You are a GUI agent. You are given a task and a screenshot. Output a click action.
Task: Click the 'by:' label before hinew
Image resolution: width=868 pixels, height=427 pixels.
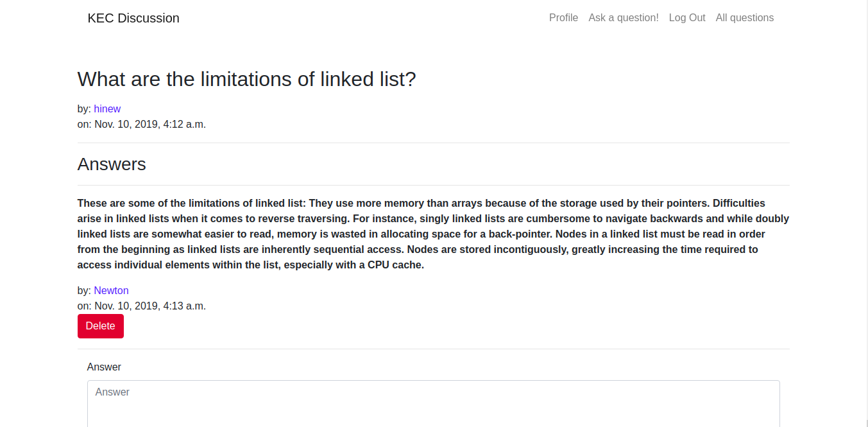pyautogui.click(x=85, y=109)
